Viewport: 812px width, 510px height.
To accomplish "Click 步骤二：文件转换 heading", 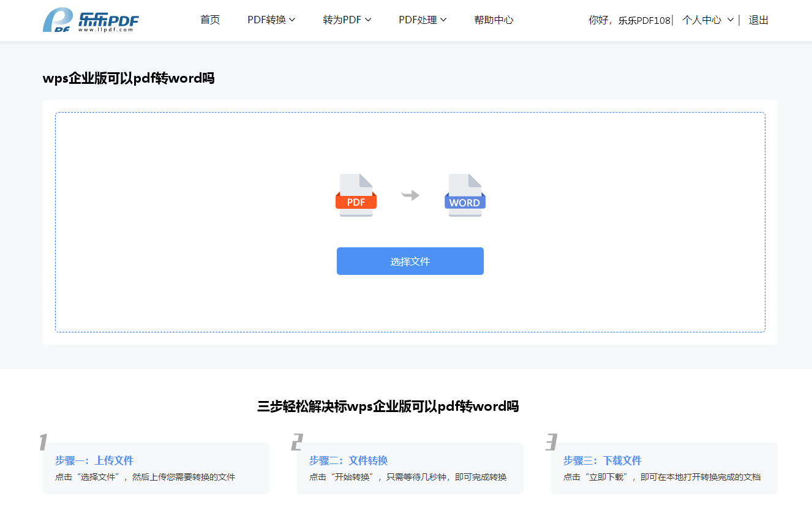I will pyautogui.click(x=348, y=460).
